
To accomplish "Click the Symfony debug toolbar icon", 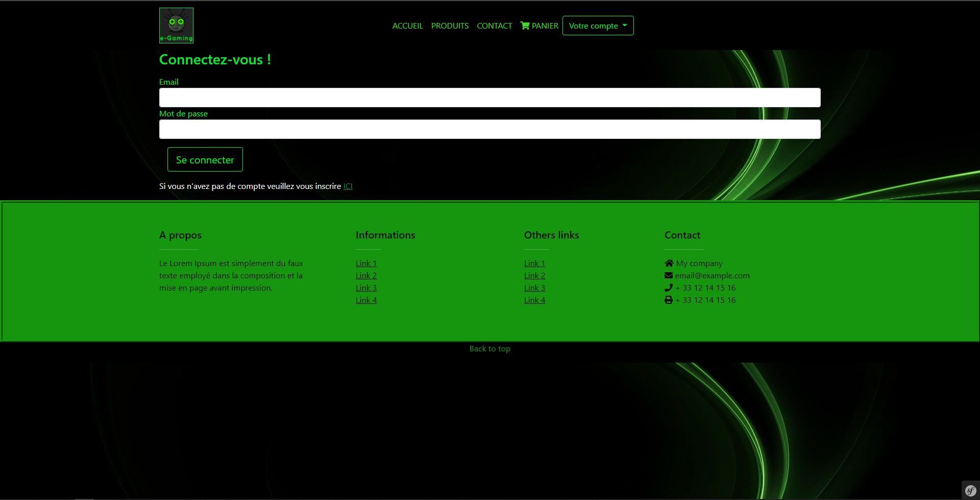I will click(x=970, y=491).
